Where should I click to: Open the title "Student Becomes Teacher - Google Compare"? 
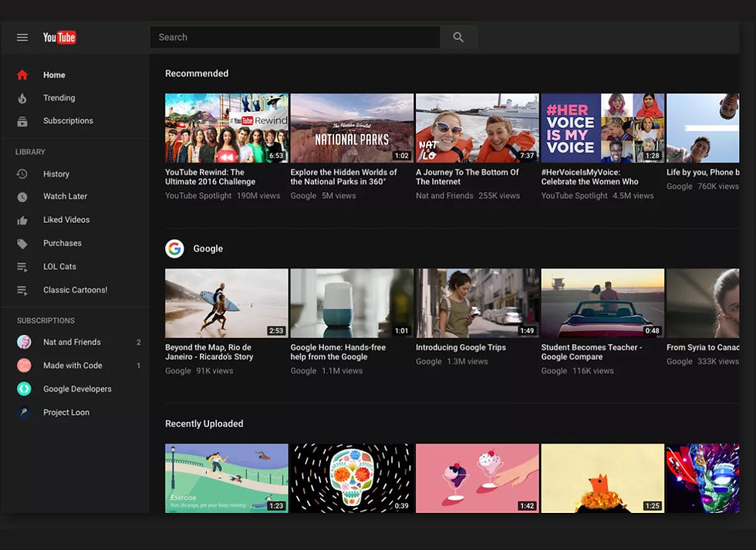pyautogui.click(x=592, y=352)
